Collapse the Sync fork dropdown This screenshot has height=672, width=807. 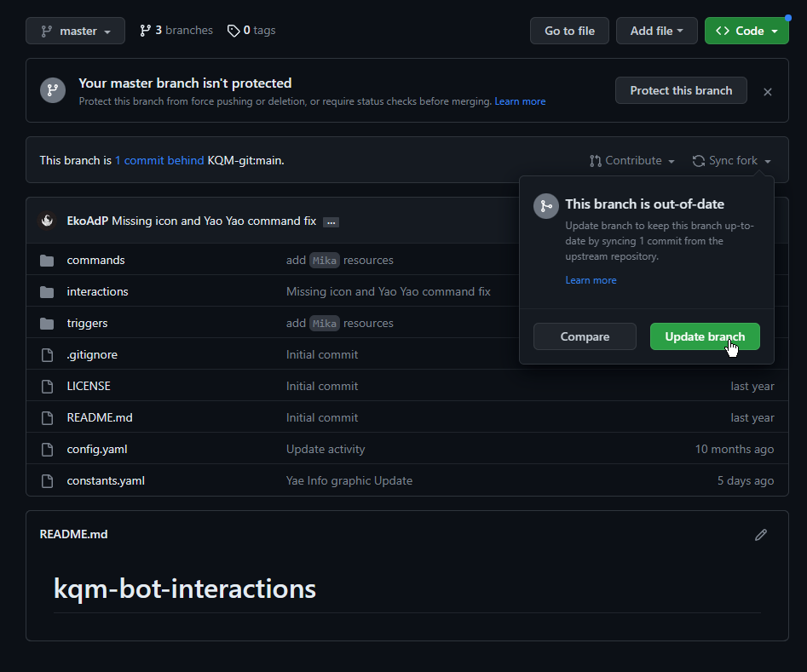732,160
